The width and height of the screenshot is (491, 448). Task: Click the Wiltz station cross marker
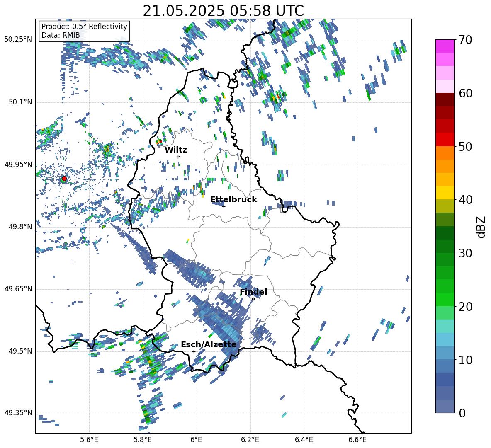178,157
